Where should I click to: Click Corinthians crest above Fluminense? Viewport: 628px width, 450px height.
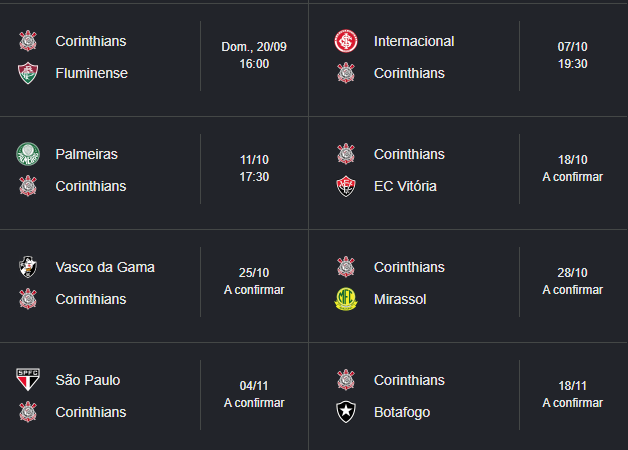[x=28, y=41]
